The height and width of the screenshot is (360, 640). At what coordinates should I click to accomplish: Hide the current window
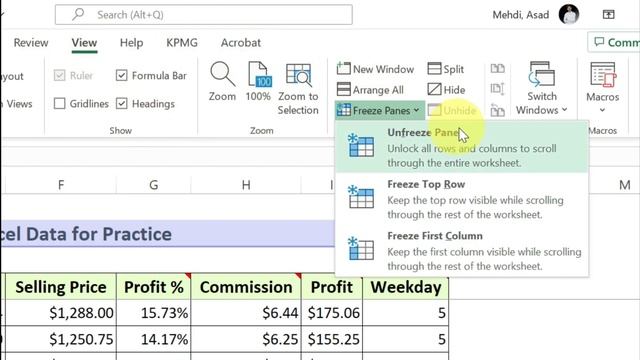tap(446, 89)
